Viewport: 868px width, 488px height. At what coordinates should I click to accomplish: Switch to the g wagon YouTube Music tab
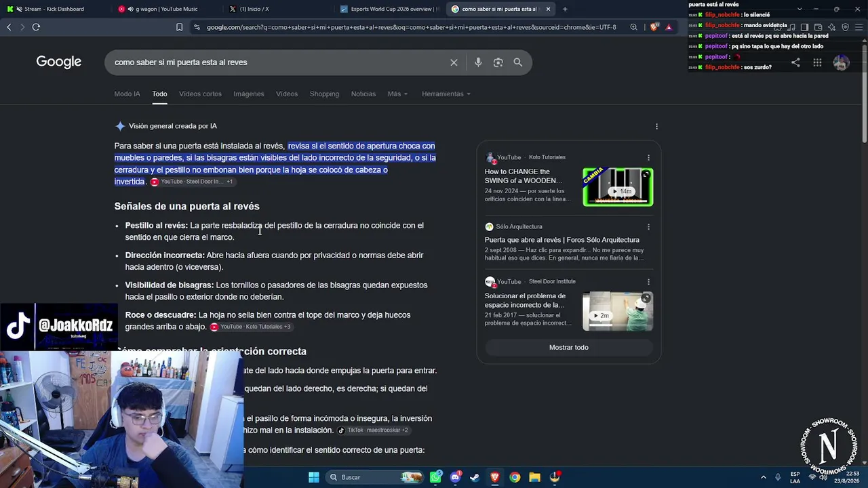(x=166, y=9)
